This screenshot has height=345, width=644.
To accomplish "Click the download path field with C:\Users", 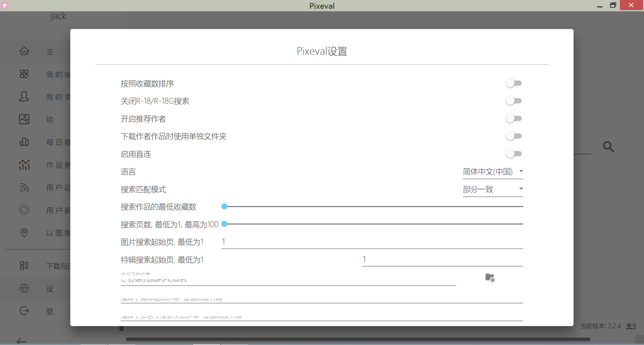I will click(x=288, y=280).
